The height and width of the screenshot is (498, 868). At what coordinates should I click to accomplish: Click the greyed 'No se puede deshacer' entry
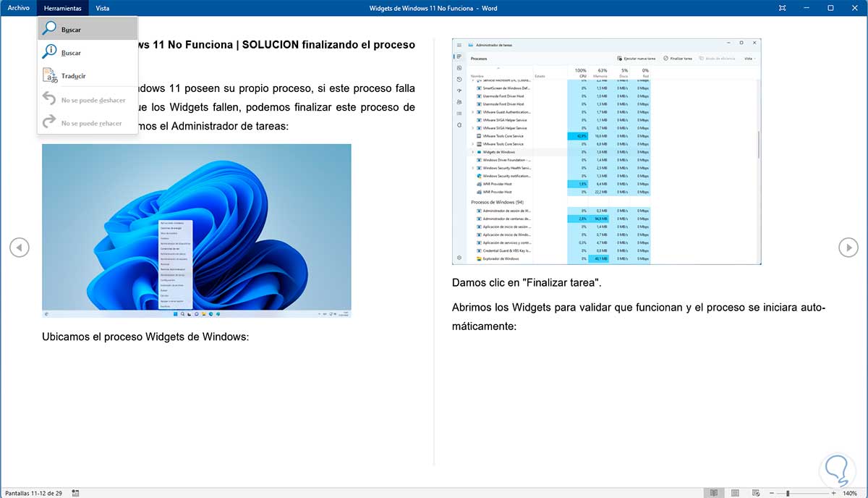tap(88, 100)
